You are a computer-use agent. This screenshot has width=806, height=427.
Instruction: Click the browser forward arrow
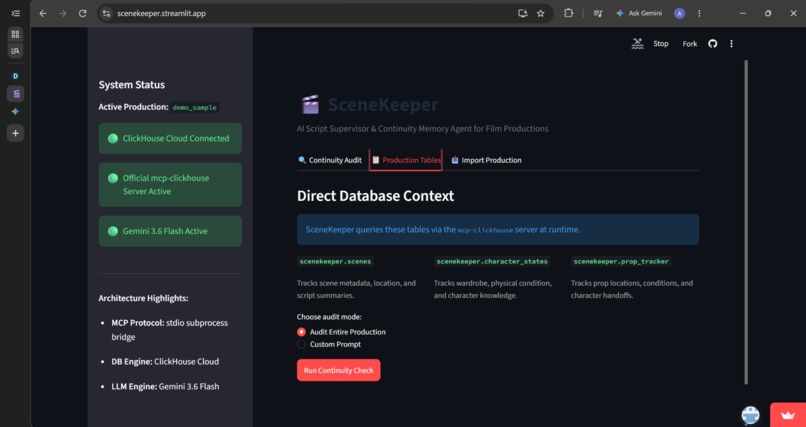63,13
